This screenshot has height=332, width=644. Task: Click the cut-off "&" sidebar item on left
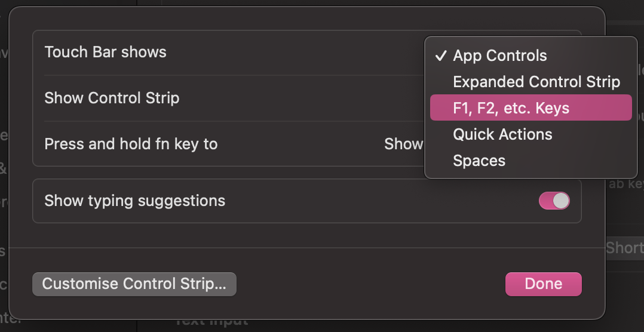[x=3, y=169]
